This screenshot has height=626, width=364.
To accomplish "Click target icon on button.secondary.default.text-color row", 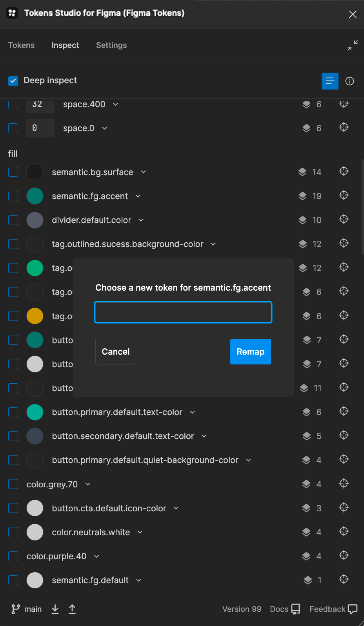I will pyautogui.click(x=344, y=435).
